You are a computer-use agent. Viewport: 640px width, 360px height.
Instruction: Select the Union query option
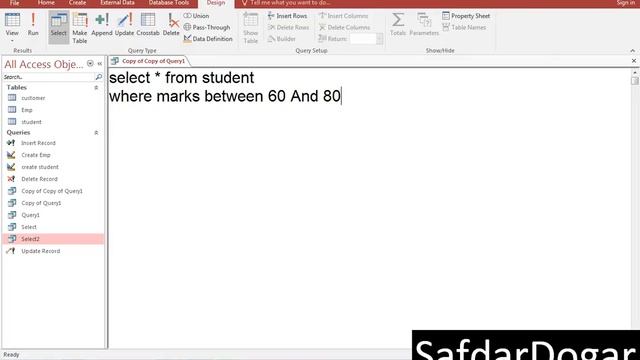click(196, 16)
